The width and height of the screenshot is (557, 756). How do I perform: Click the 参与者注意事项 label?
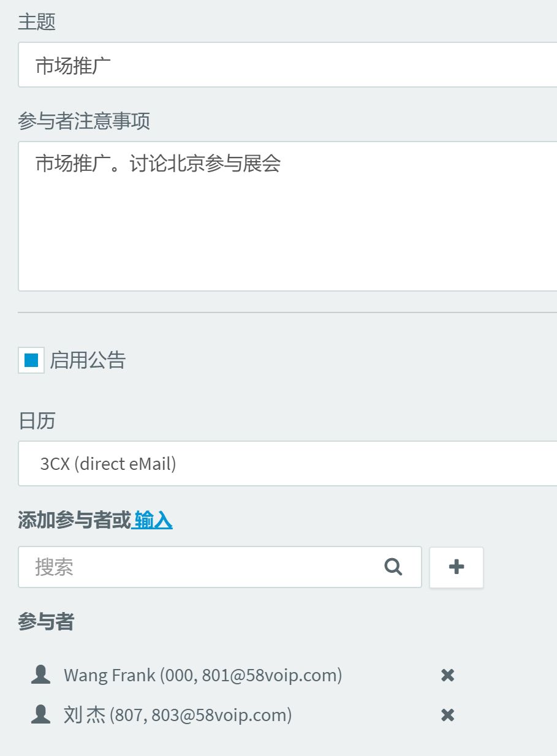(84, 121)
